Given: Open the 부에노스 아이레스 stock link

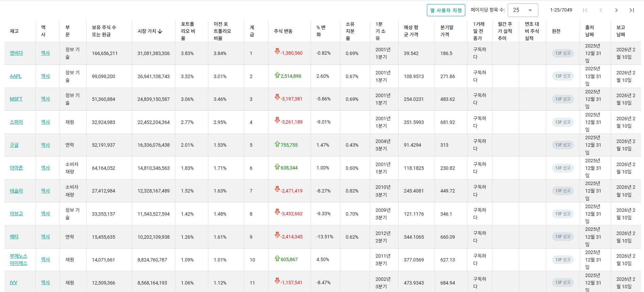Looking at the screenshot, I should point(18,259).
